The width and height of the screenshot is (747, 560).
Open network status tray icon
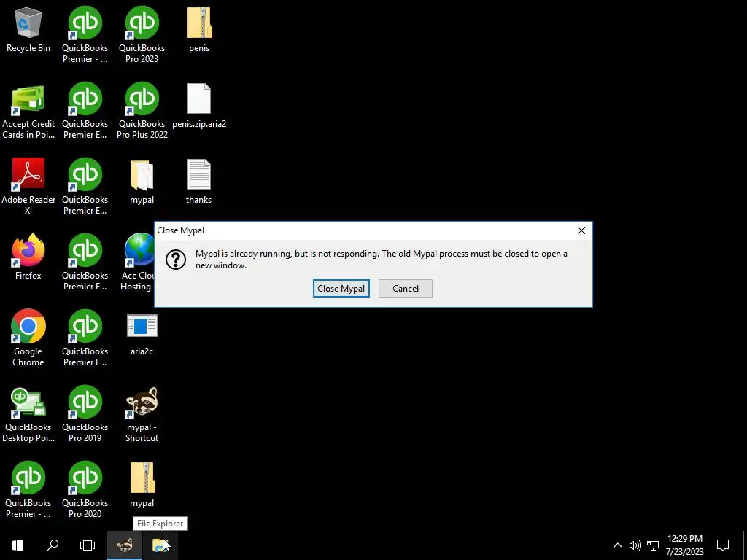click(x=653, y=545)
